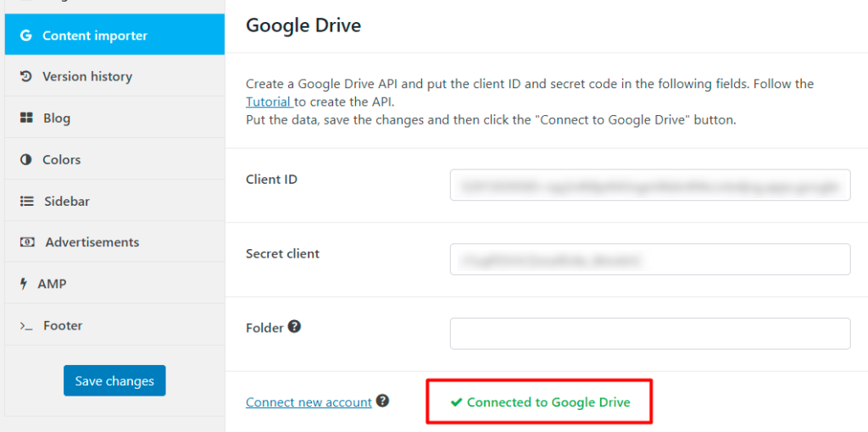The width and height of the screenshot is (868, 432).
Task: Click the Advertisements money icon
Action: click(x=27, y=242)
